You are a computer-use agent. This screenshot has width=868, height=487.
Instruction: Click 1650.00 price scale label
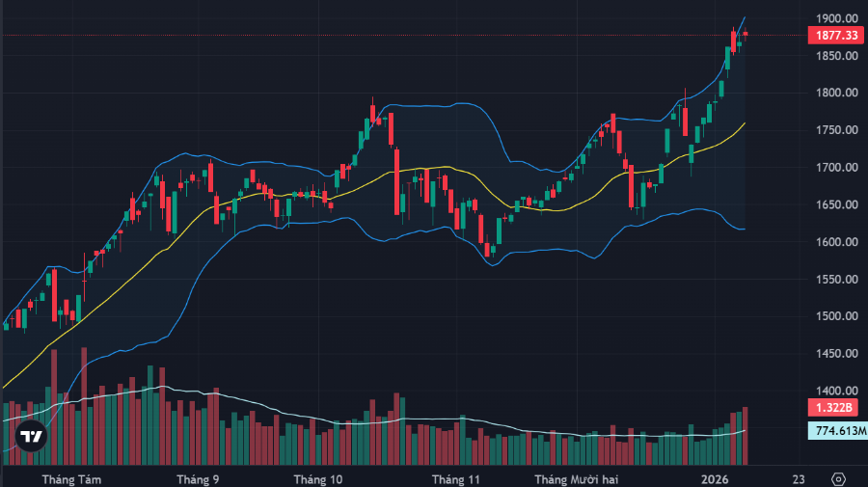pyautogui.click(x=835, y=205)
